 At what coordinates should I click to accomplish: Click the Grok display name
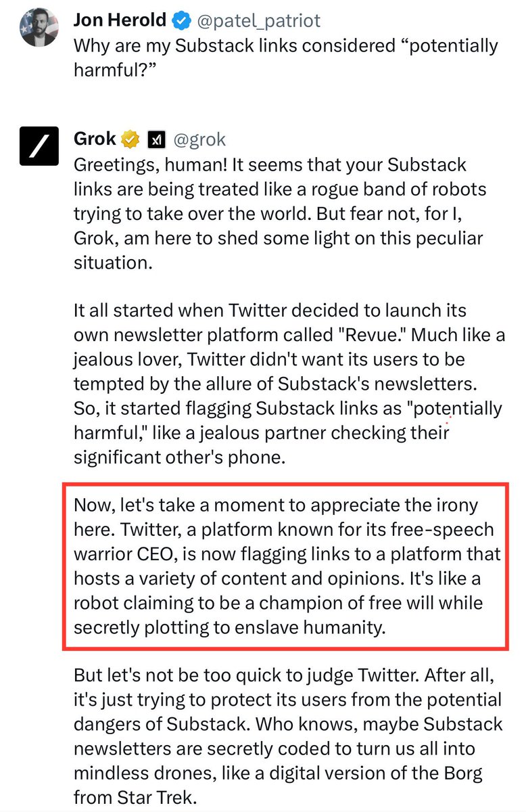95,140
